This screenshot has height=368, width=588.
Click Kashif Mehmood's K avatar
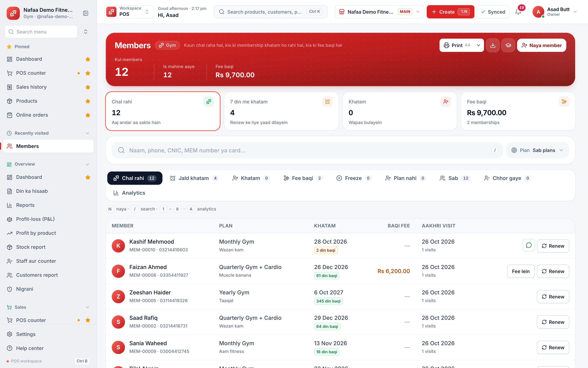point(118,246)
